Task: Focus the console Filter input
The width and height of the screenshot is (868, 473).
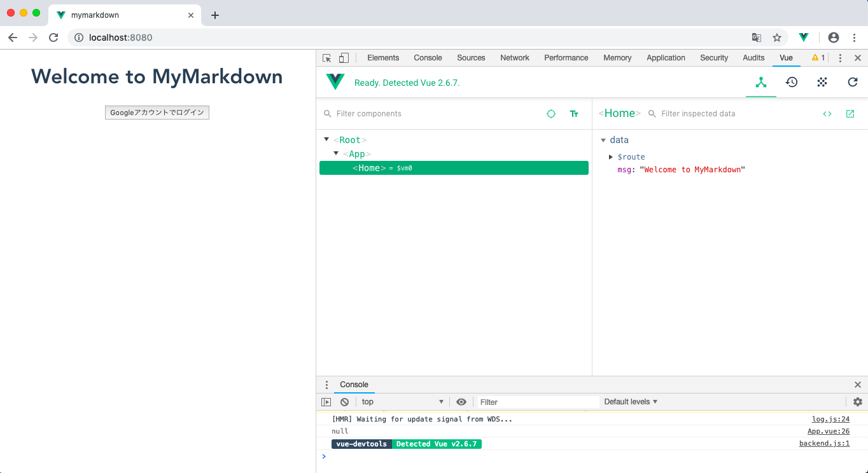Action: (538, 402)
